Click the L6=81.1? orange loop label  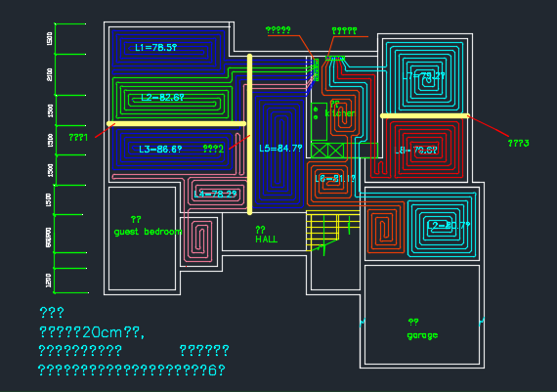point(335,179)
